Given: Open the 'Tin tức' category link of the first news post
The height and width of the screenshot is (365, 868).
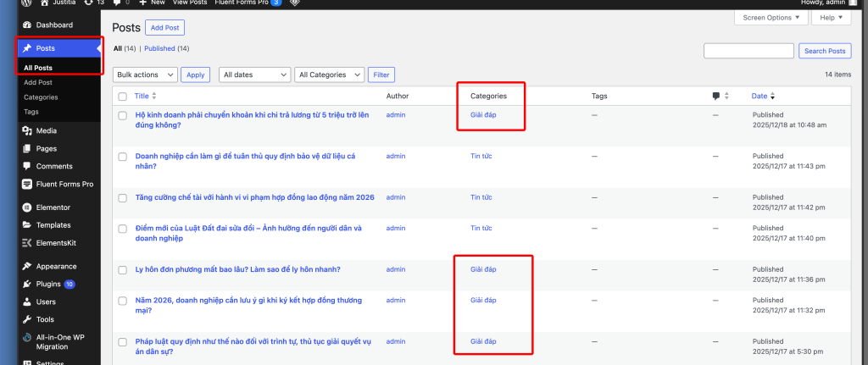Looking at the screenshot, I should (x=481, y=156).
